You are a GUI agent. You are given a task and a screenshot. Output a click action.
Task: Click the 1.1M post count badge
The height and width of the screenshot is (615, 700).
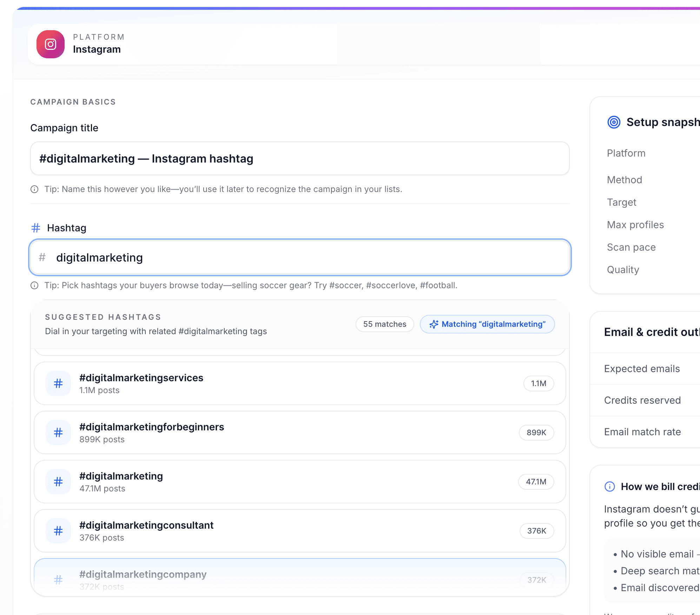tap(539, 383)
